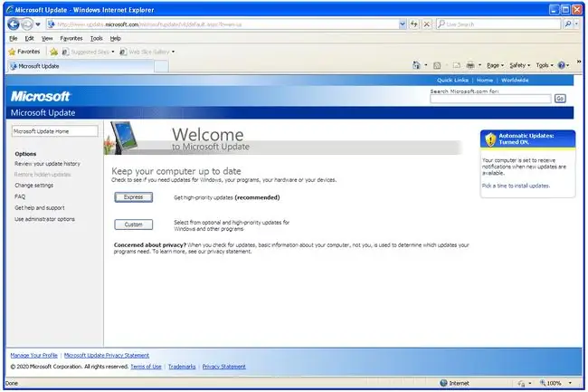Screen dimensions: 588x392
Task: Open the command bar Tools dropdown
Action: coord(545,66)
